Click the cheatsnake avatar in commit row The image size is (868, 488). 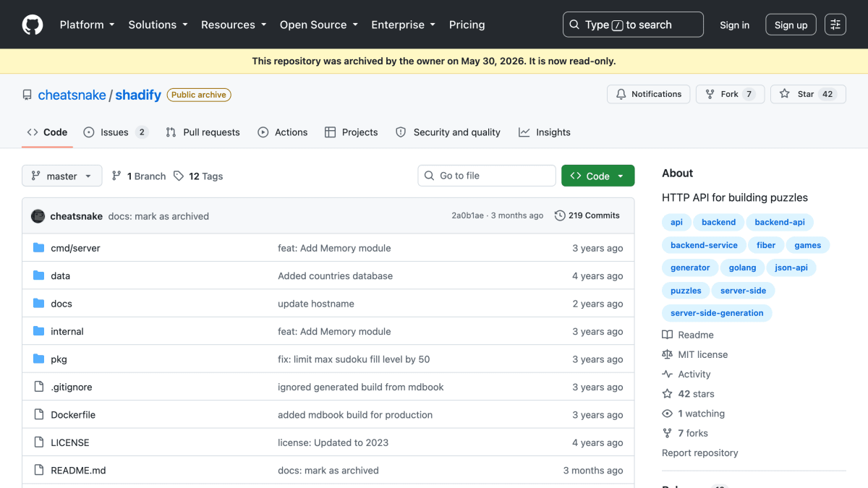click(38, 216)
